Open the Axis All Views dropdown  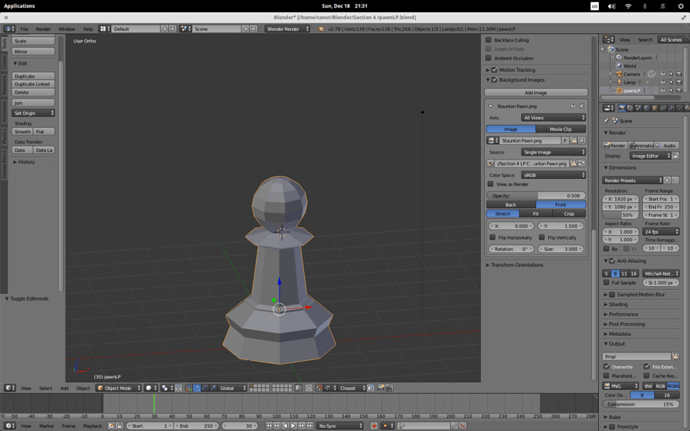(554, 117)
